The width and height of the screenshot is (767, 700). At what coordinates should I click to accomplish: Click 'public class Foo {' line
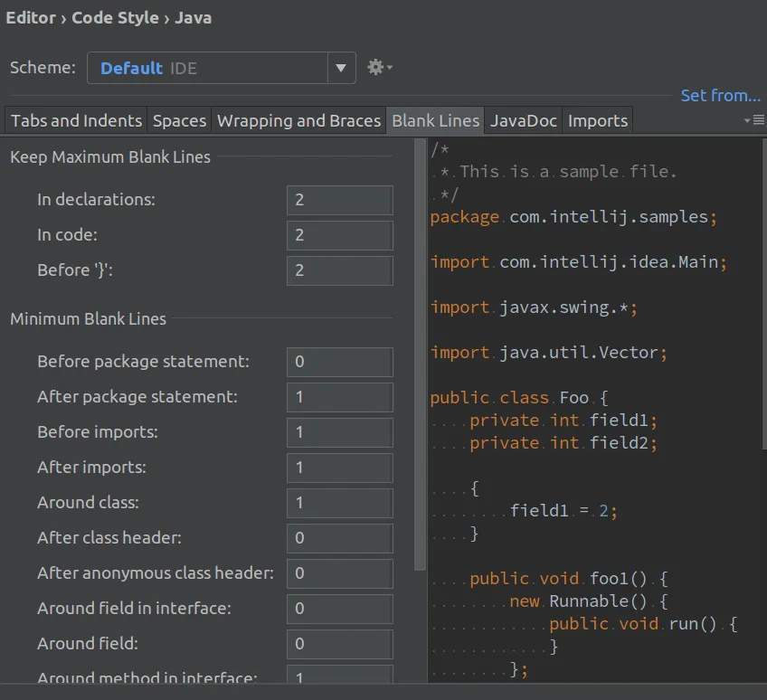coord(519,398)
